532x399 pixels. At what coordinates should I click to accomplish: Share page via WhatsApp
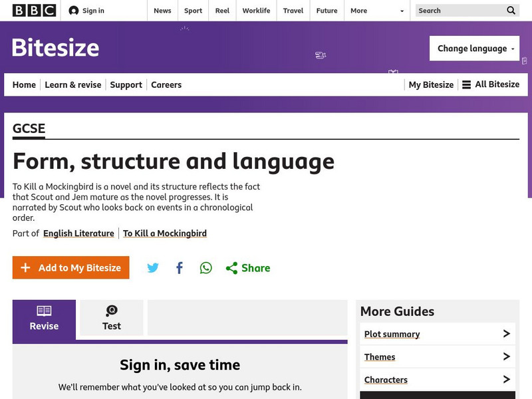(x=206, y=268)
